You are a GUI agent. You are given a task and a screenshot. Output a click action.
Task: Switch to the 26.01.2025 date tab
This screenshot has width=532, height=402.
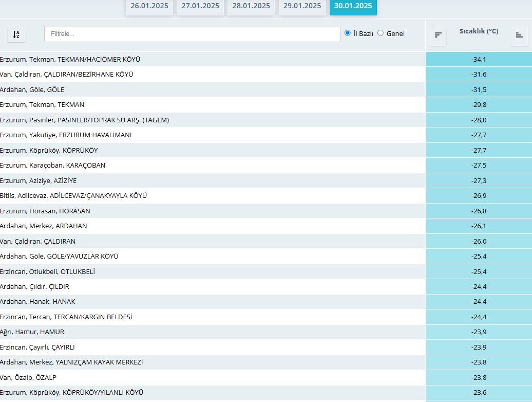click(149, 6)
